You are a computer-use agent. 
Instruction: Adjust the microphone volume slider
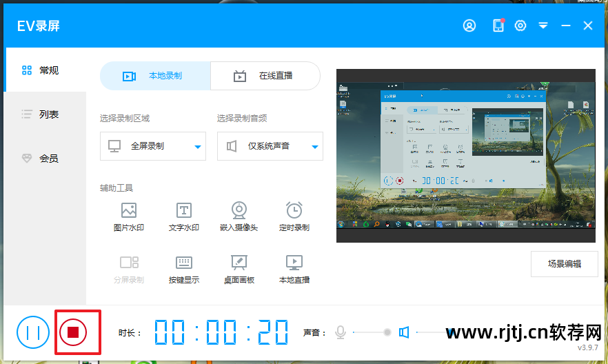pos(372,332)
